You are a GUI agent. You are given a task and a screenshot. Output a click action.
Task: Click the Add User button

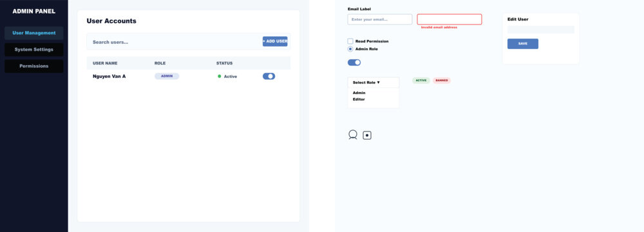point(275,41)
